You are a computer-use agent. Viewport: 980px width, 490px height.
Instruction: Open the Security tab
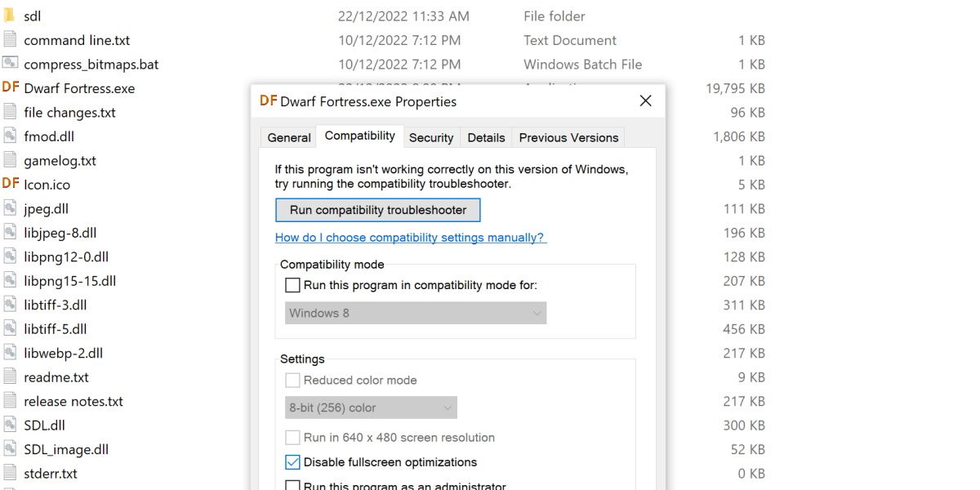[431, 138]
